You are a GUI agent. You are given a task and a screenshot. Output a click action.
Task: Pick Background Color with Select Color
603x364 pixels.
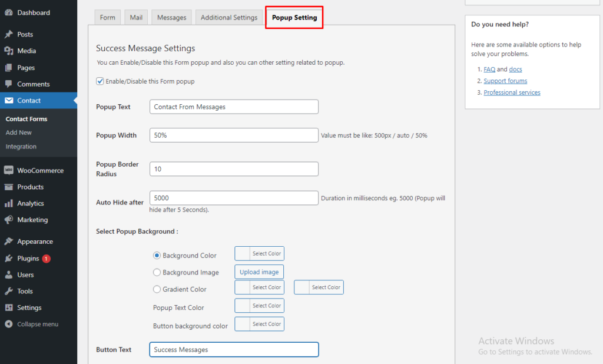pyautogui.click(x=259, y=254)
